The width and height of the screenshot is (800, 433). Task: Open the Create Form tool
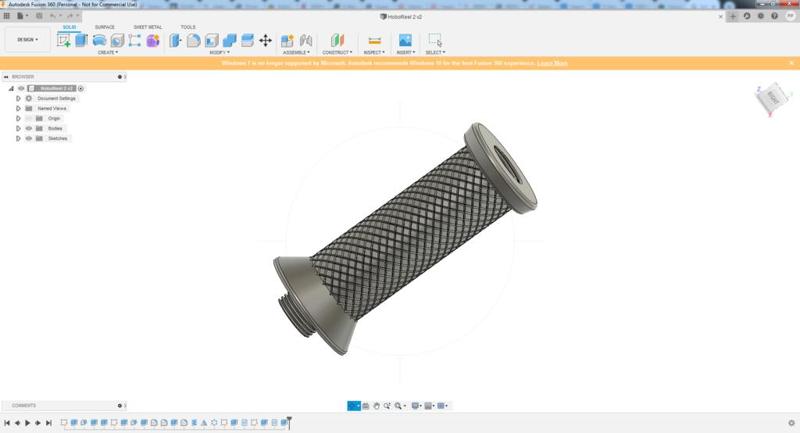[x=153, y=40]
